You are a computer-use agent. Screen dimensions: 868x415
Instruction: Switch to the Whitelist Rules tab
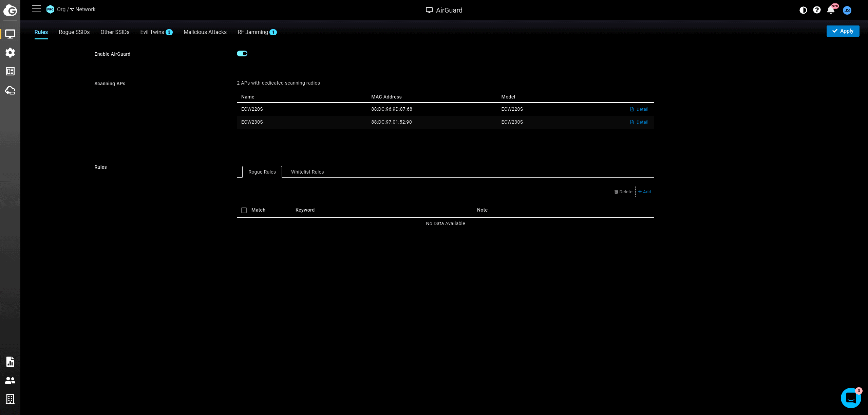click(x=307, y=172)
